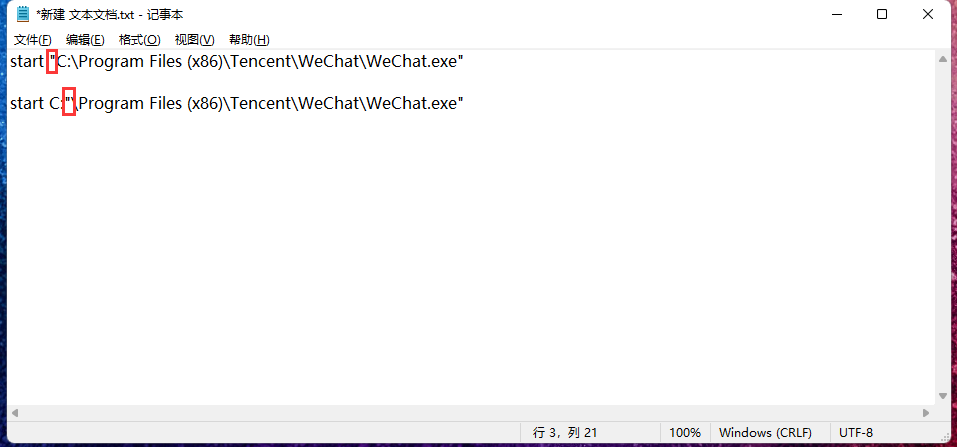Open the 文件(F) menu
Viewport: 957px width, 447px height.
33,40
